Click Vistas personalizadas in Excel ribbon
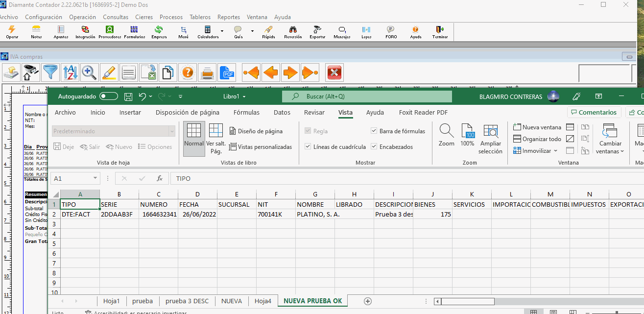 click(x=260, y=147)
